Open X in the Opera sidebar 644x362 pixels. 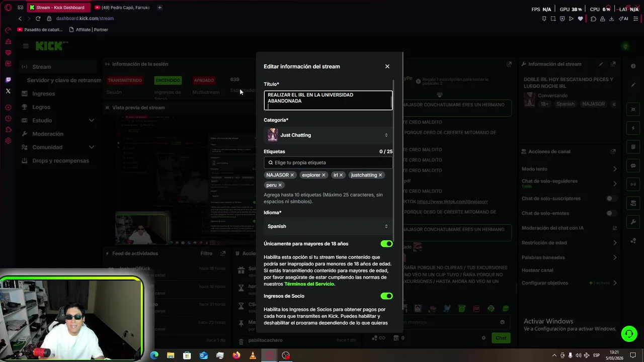tap(8, 91)
